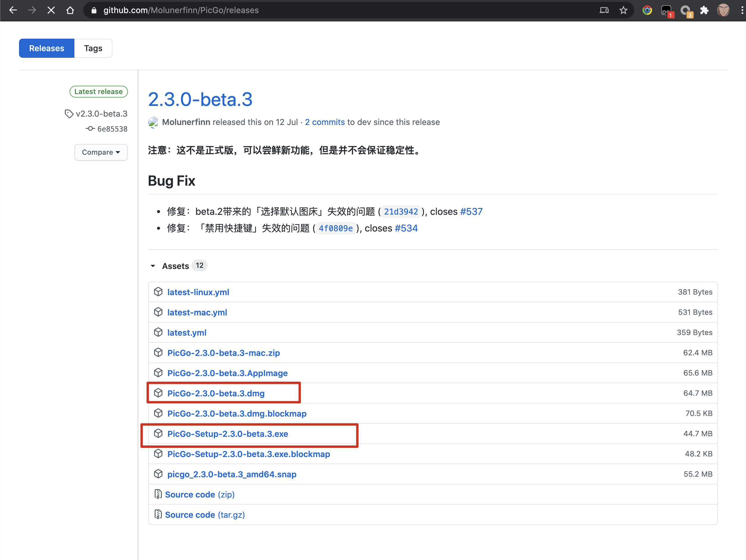This screenshot has height=560, width=746.
Task: Go to browser home icon
Action: click(x=70, y=10)
